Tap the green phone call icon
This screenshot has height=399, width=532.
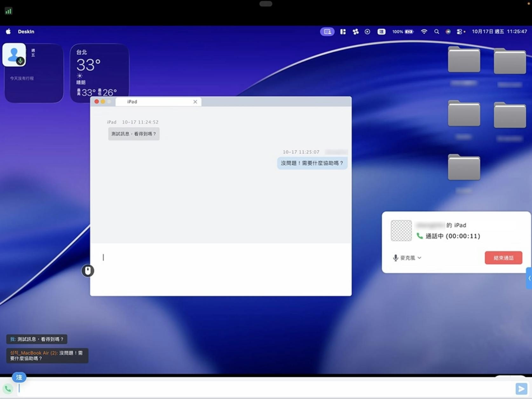coord(8,388)
